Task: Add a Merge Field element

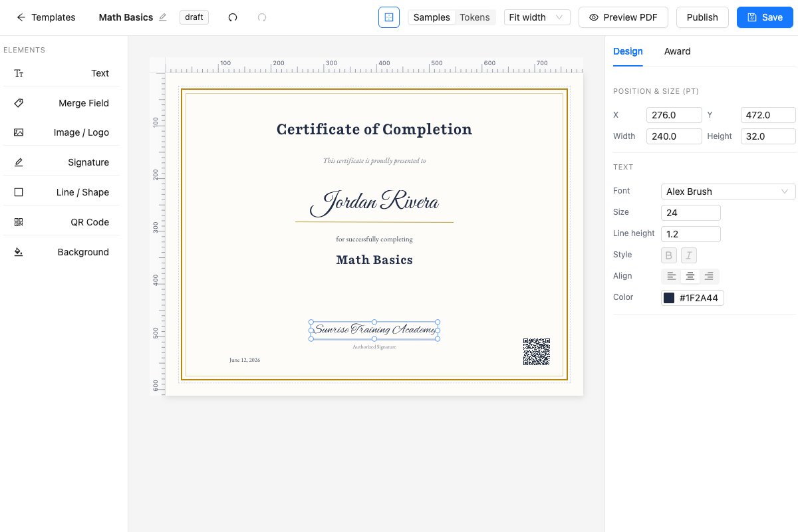Action: pyautogui.click(x=61, y=103)
